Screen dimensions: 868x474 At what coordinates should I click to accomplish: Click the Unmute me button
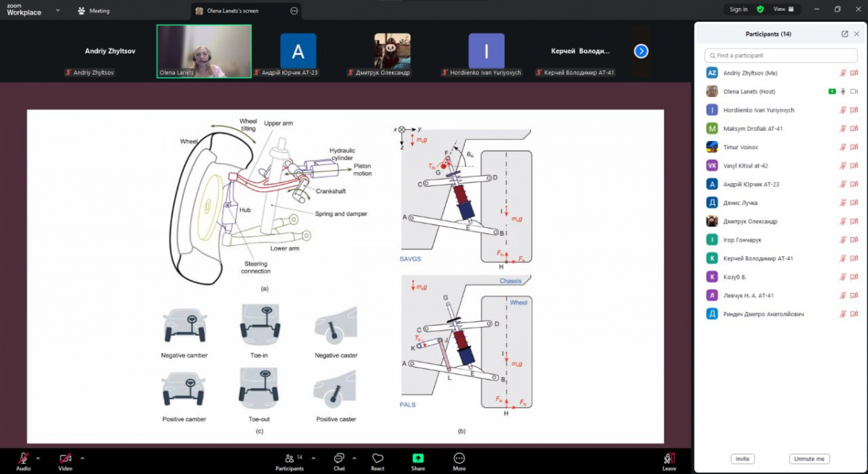809,459
